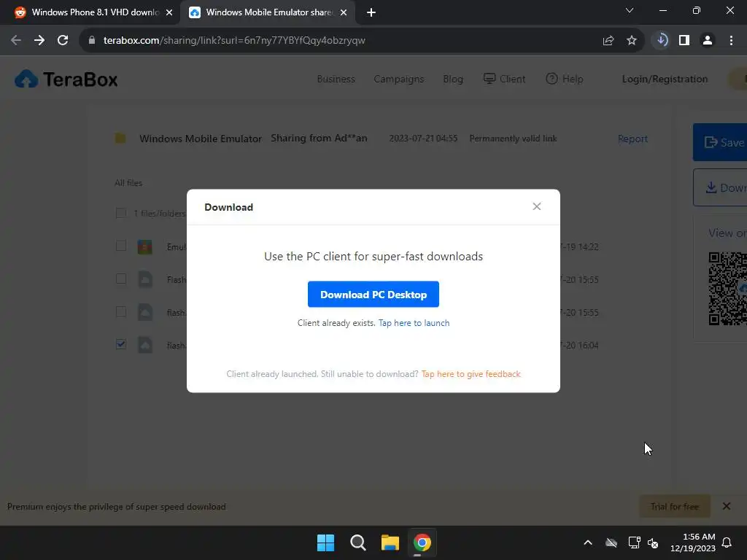Uncheck the 16:04 flash file's checkbox

coord(121,344)
